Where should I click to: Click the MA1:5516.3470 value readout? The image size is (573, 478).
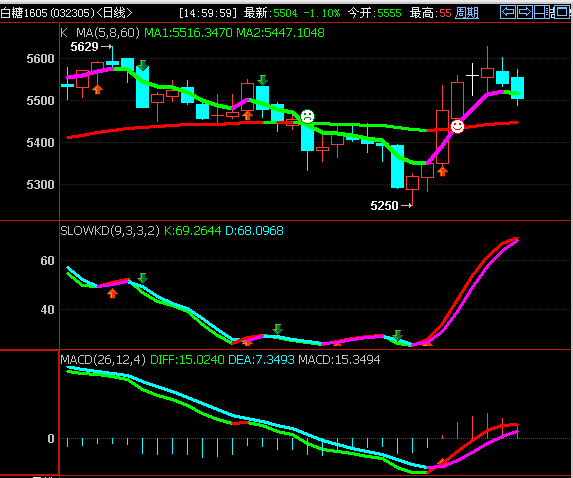pos(188,33)
